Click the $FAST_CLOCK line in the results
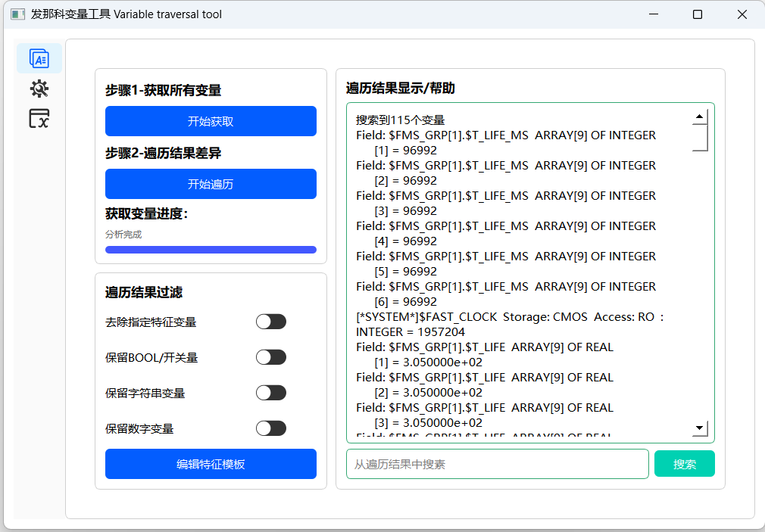765x532 pixels. pos(509,316)
